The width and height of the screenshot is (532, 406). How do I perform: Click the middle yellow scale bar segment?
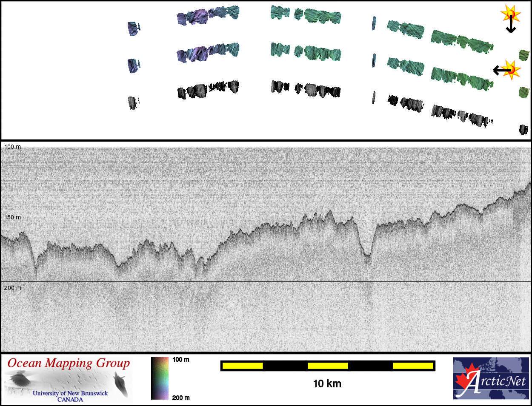coord(327,366)
